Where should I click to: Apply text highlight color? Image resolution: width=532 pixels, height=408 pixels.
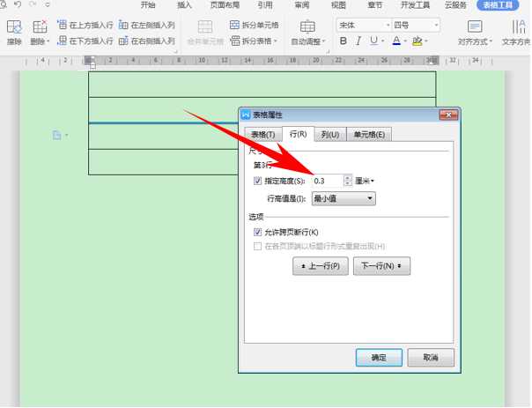417,41
